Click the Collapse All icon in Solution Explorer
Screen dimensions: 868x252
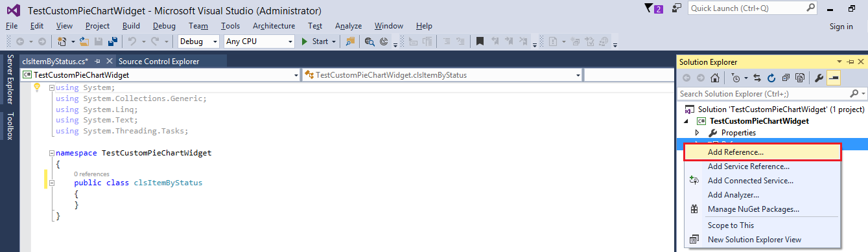(786, 78)
